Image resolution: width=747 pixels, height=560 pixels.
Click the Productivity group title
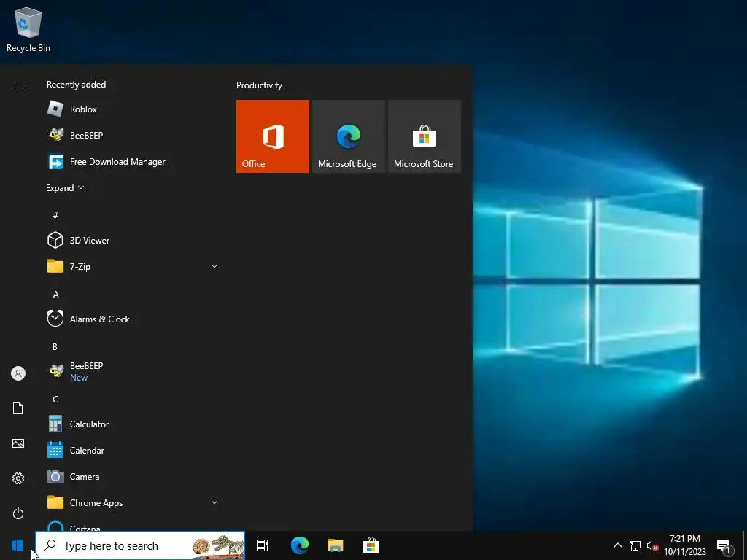point(259,85)
